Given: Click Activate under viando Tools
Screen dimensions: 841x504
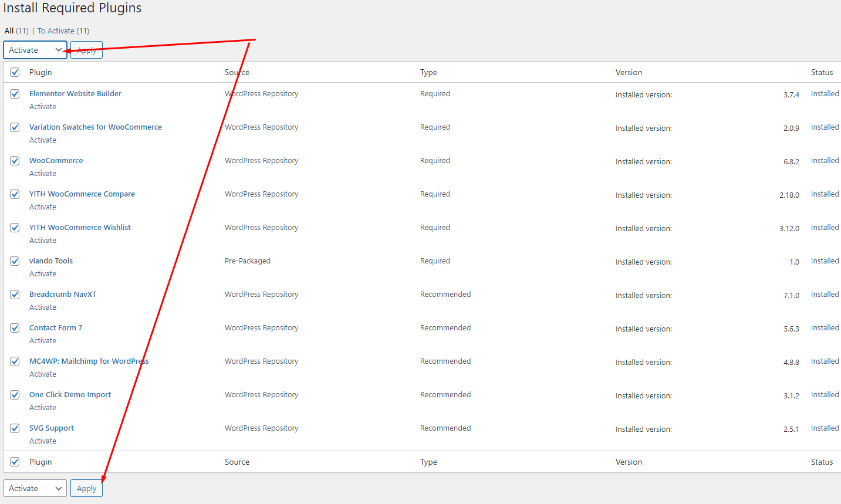Looking at the screenshot, I should pos(43,274).
